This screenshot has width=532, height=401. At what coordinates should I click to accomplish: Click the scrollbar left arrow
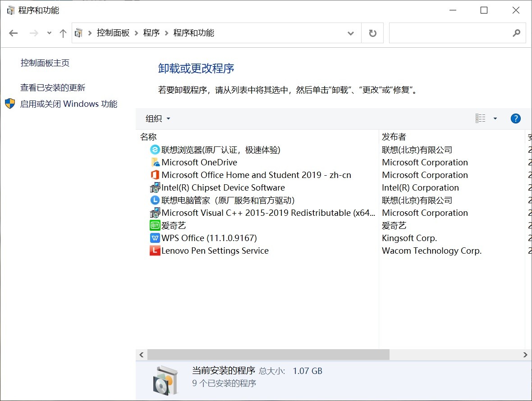pyautogui.click(x=142, y=355)
